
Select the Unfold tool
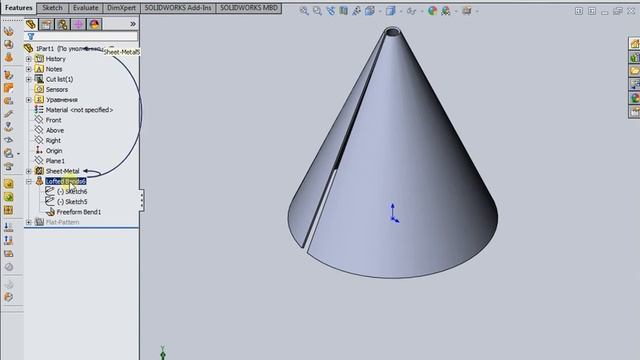click(9, 228)
